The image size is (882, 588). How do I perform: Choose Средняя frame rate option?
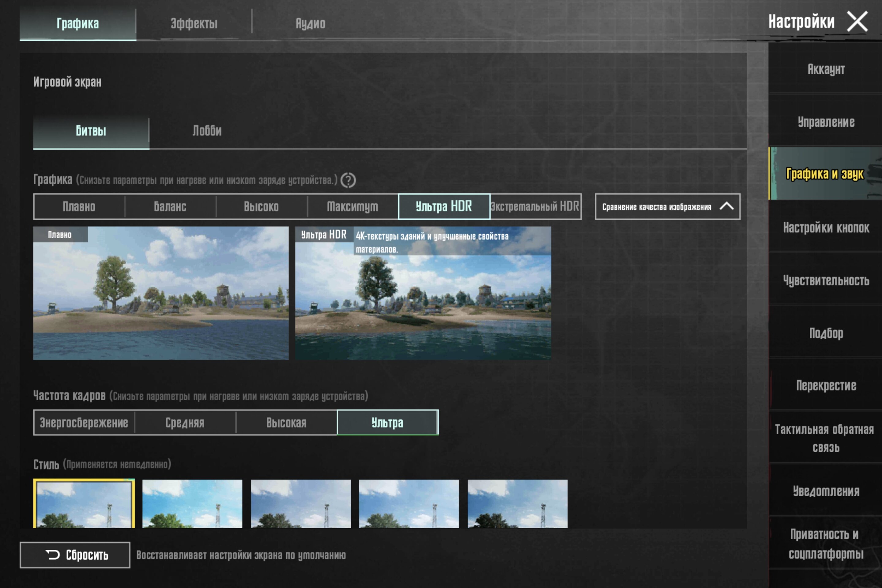click(x=185, y=423)
